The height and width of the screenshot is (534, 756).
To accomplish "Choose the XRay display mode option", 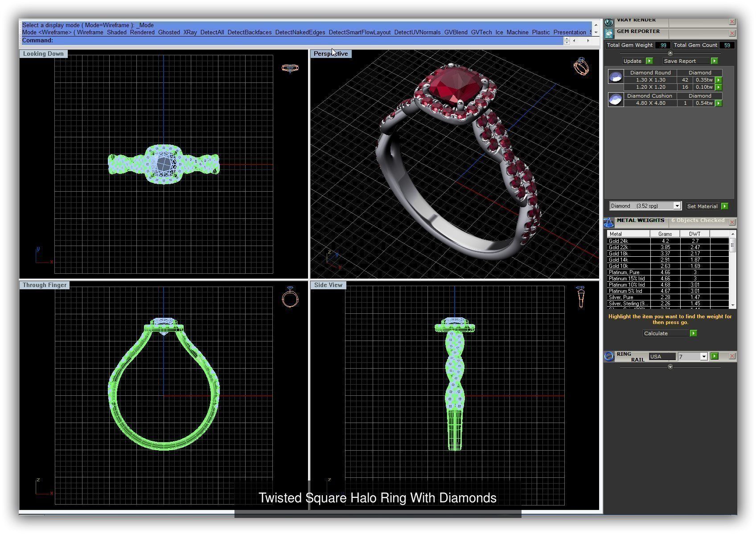I will 190,33.
